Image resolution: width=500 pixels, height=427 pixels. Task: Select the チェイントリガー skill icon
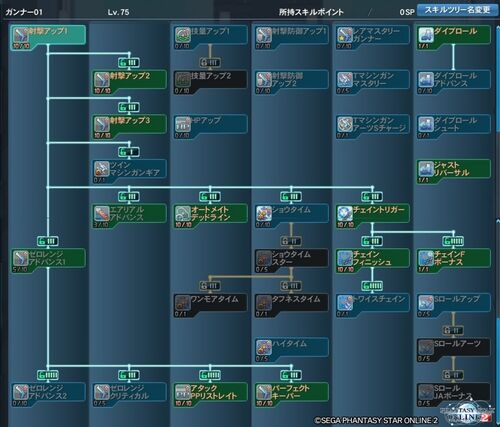(345, 213)
